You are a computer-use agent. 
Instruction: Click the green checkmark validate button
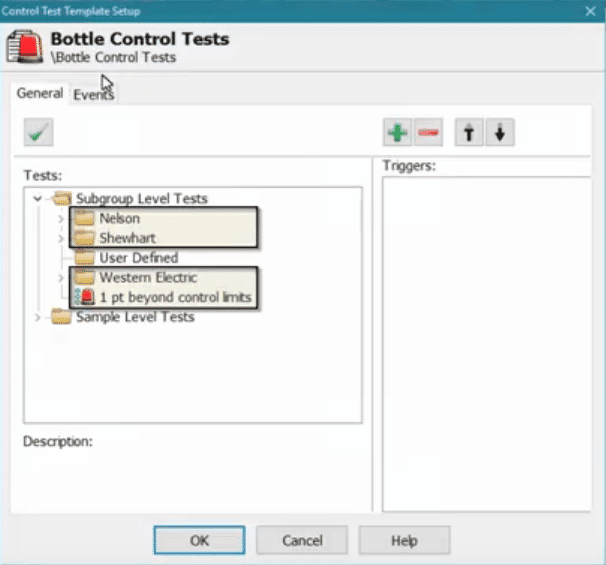pos(39,132)
